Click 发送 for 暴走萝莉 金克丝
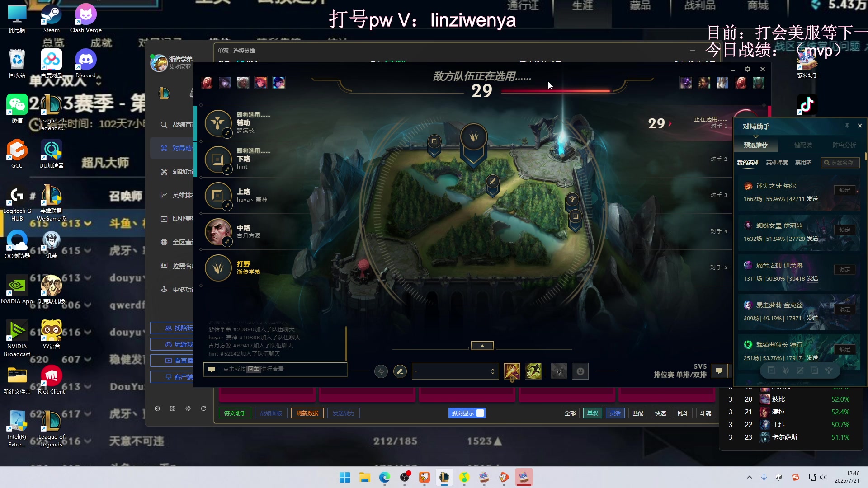Viewport: 868px width, 488px height. (x=812, y=319)
